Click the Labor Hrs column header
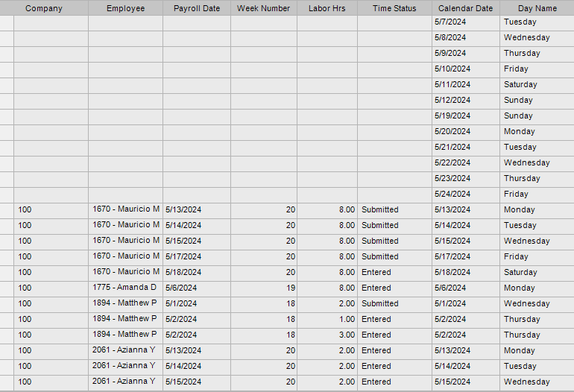 [x=327, y=8]
